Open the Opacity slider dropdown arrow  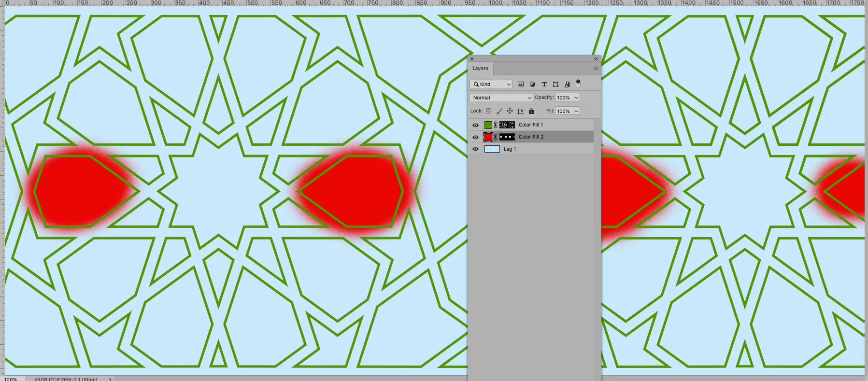pyautogui.click(x=576, y=98)
